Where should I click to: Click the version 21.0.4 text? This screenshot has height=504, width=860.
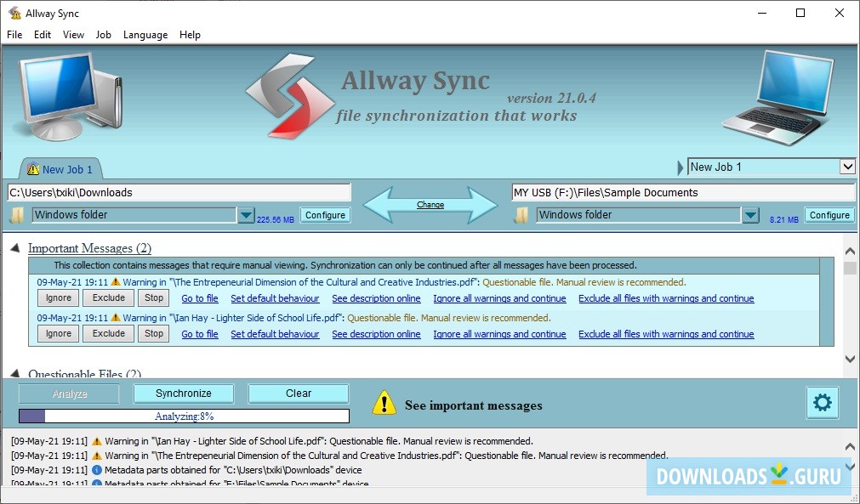coord(551,98)
